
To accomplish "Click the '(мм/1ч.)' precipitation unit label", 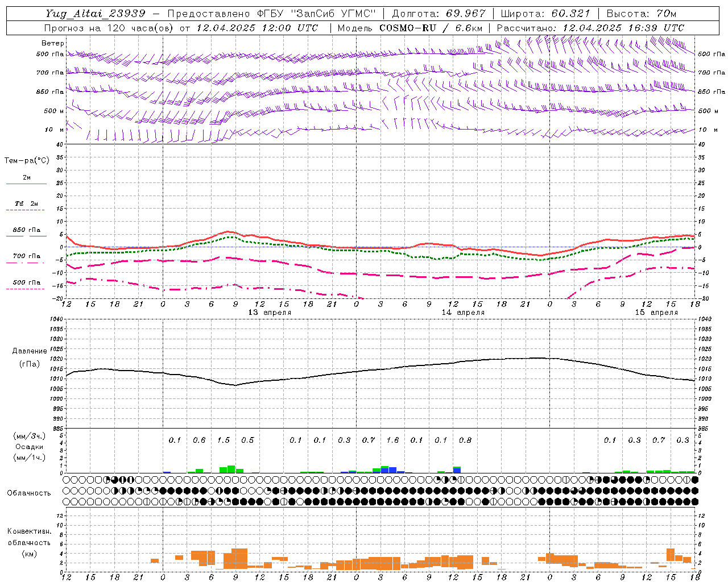I will click(x=29, y=458).
